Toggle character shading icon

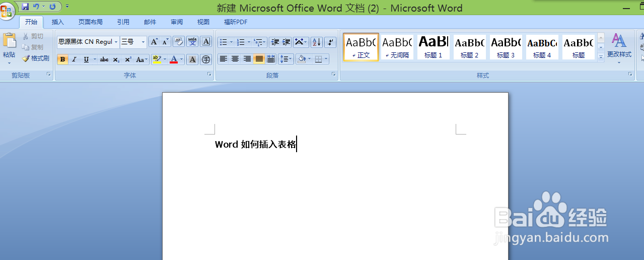pyautogui.click(x=192, y=59)
